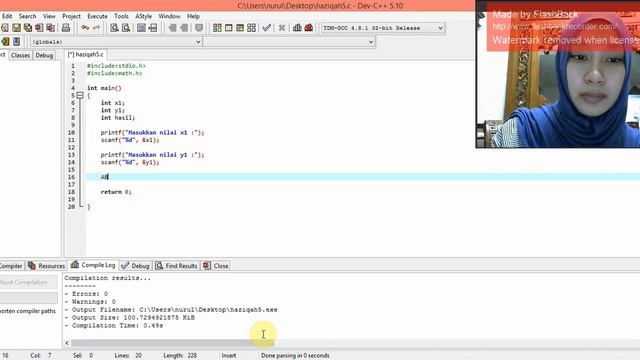Image resolution: width=640 pixels, height=360 pixels.
Task: Click the '#include<math.h>' line
Action: point(115,73)
